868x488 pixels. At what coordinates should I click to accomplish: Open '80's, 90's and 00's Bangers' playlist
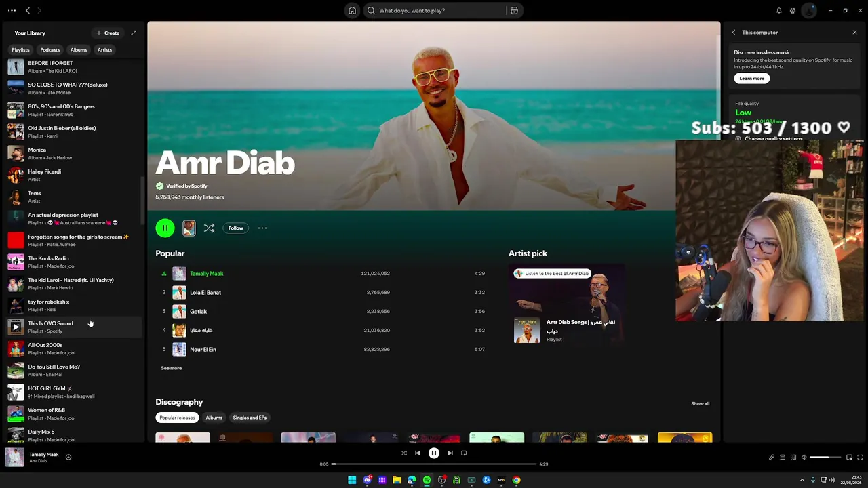coord(73,109)
